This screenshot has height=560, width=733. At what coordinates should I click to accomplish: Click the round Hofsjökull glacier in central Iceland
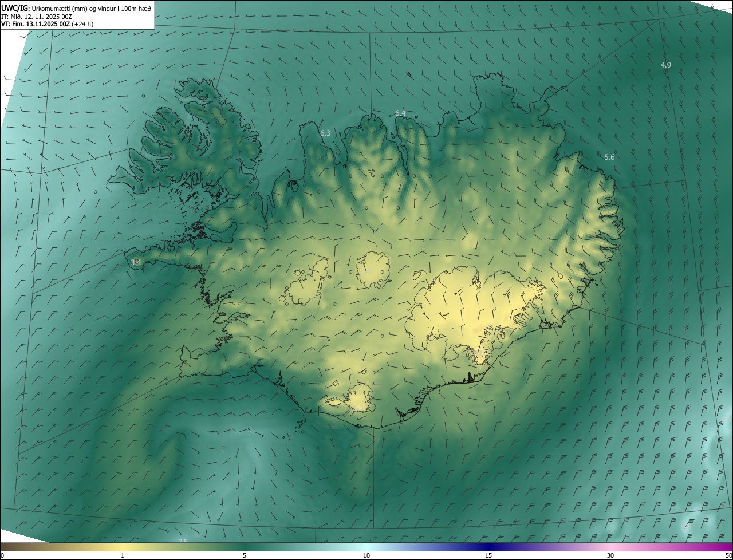[x=373, y=270]
